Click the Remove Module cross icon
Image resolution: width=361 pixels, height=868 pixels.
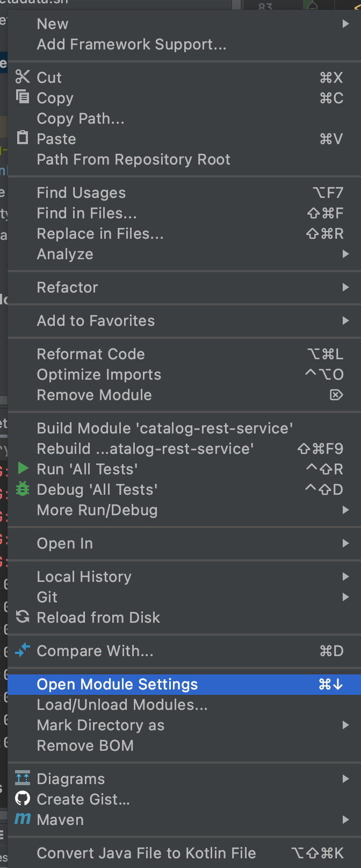336,395
